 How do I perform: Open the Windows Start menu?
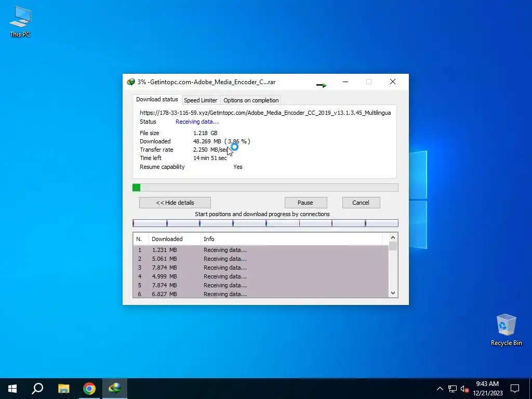[x=12, y=389]
